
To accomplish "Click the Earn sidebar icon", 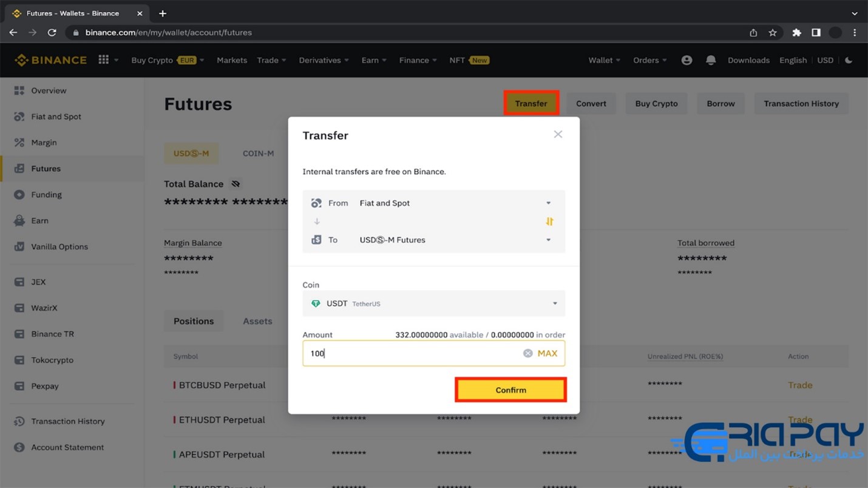I will (19, 221).
